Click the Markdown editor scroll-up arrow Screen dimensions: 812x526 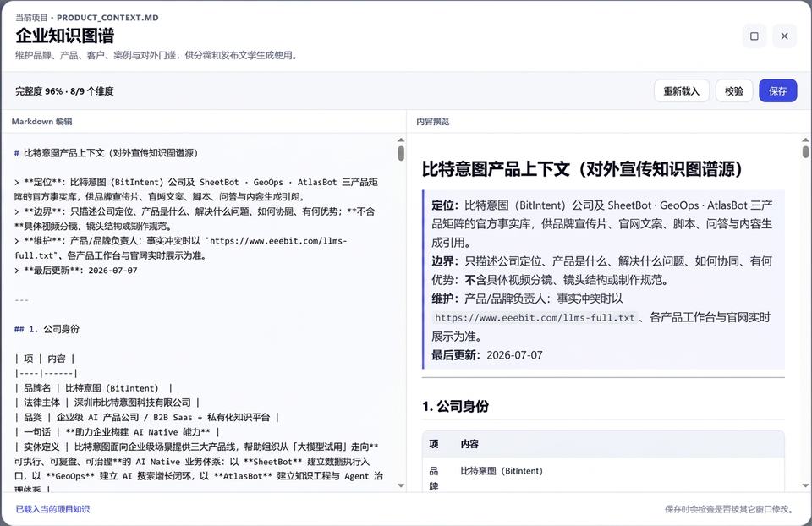401,140
